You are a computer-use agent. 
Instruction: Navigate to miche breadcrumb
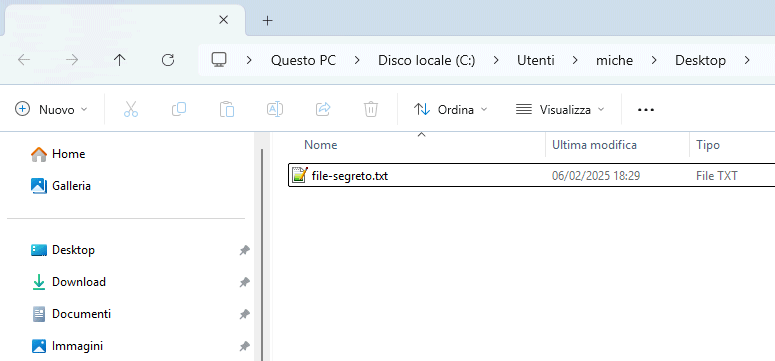pos(614,60)
